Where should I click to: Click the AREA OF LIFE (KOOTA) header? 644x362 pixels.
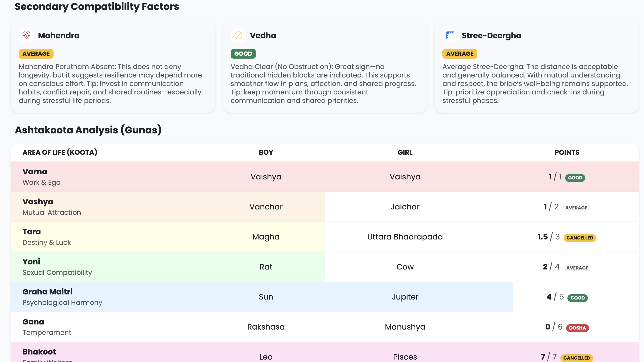click(x=60, y=152)
